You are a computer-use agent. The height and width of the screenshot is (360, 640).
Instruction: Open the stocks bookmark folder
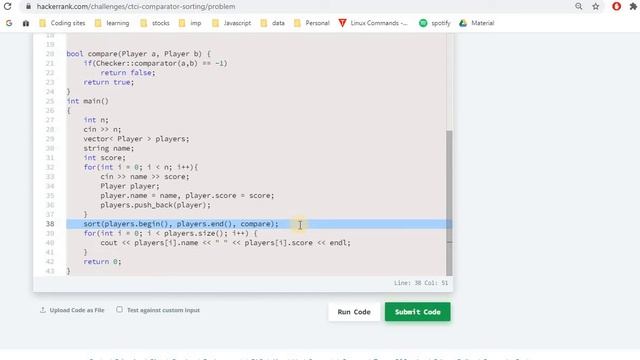155,23
